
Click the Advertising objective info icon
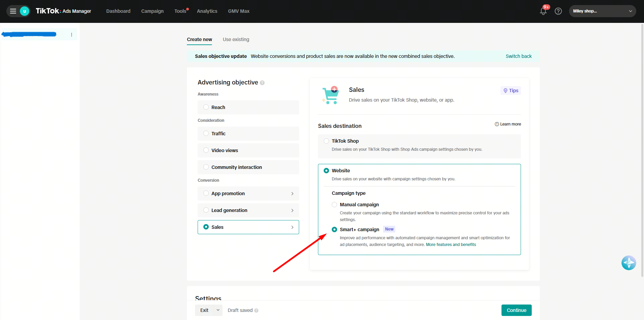[x=262, y=83]
